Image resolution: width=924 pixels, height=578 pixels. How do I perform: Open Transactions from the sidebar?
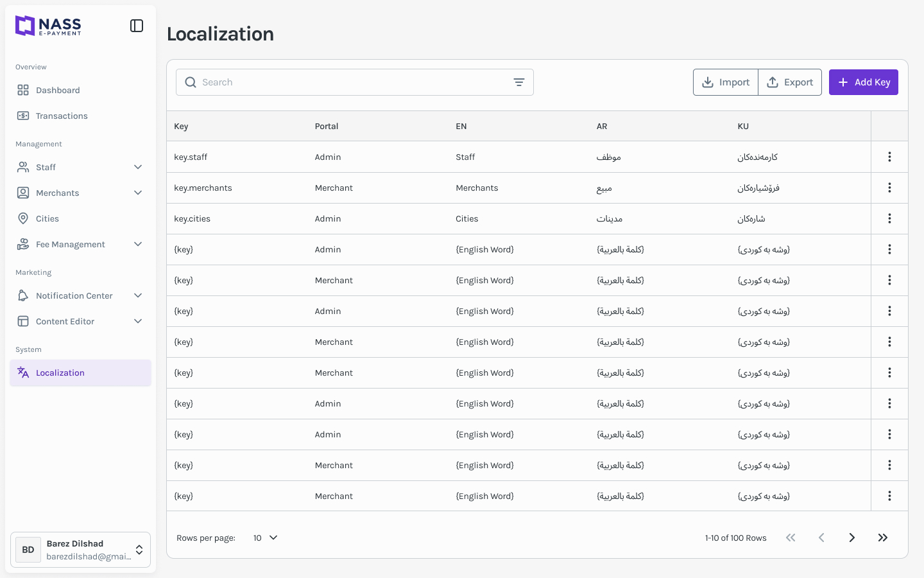[x=80, y=116]
